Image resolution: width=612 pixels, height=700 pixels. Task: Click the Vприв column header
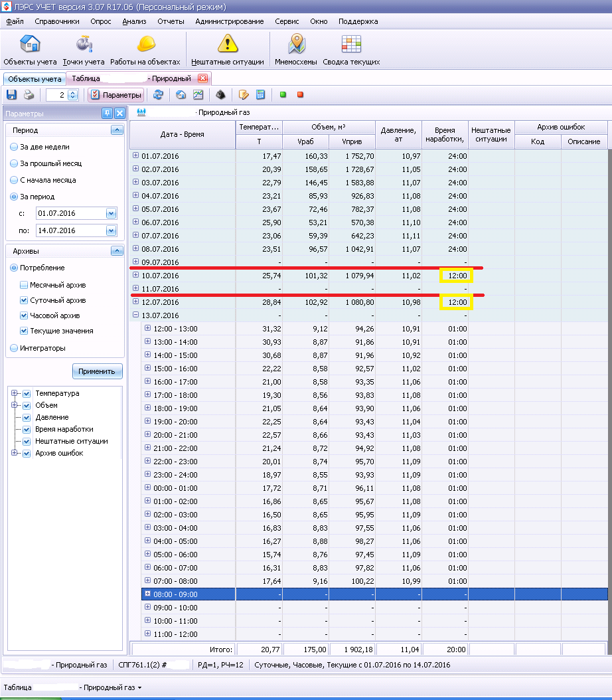coord(352,141)
